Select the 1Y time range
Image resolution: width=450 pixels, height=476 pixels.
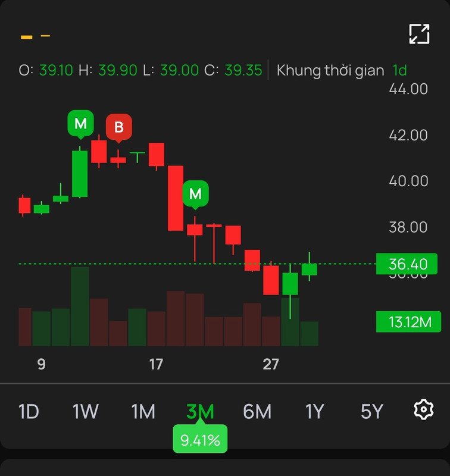tap(314, 412)
